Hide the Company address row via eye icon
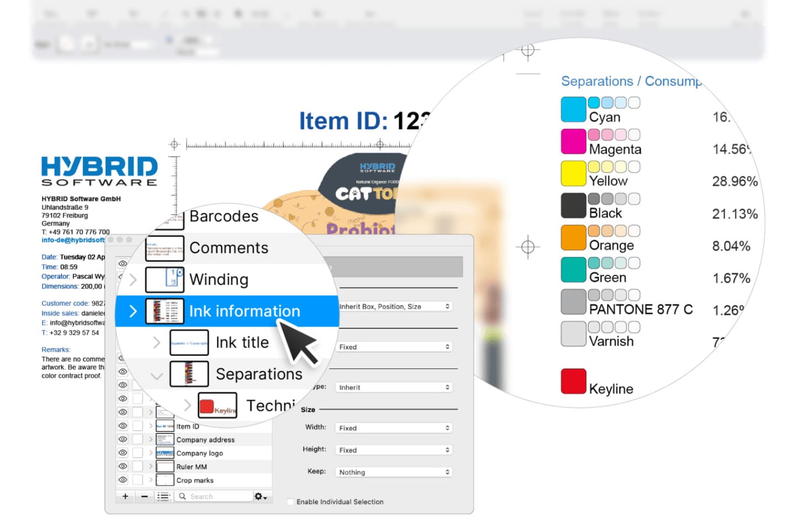 pos(123,439)
